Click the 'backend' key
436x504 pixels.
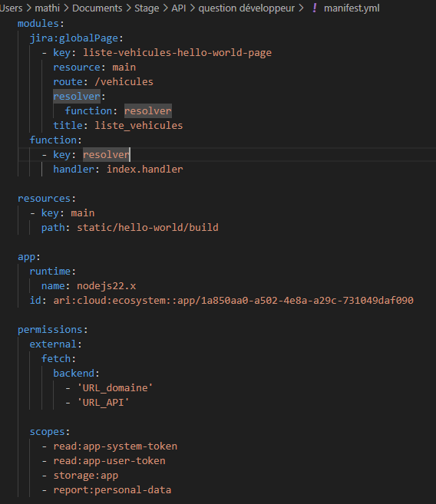[x=74, y=373]
